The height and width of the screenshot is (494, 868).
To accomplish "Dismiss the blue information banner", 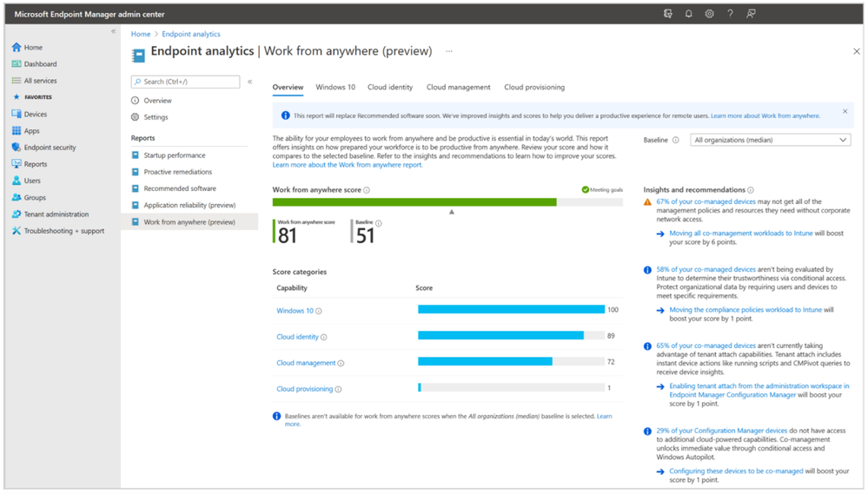I will tap(845, 112).
